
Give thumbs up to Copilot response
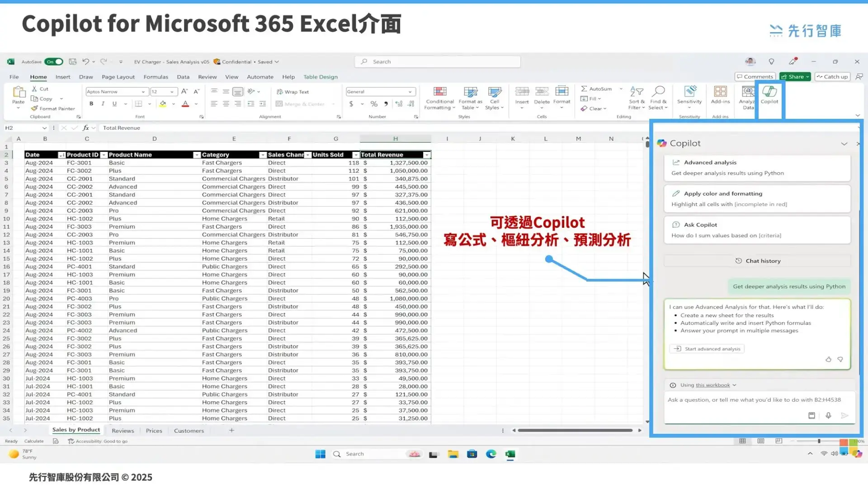coord(828,360)
